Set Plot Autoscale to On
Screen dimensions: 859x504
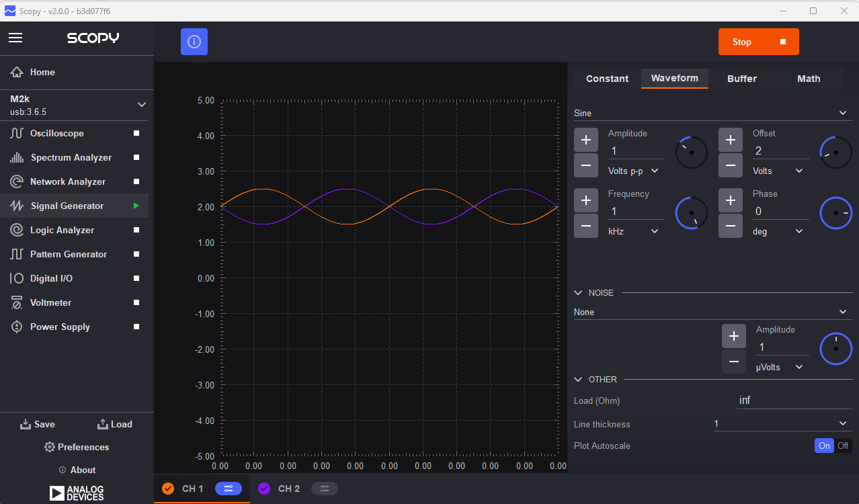[824, 446]
